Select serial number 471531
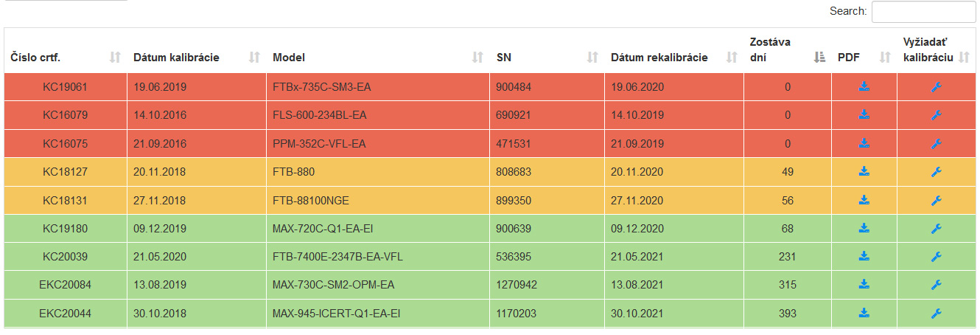980x335 pixels. (514, 144)
